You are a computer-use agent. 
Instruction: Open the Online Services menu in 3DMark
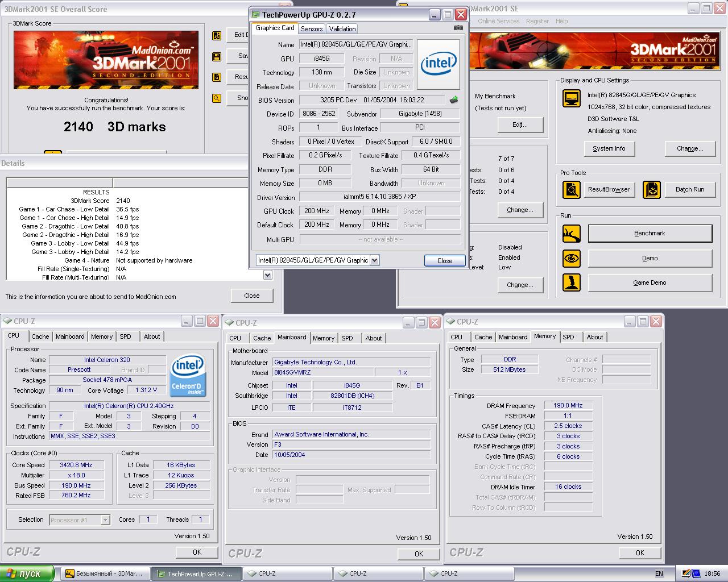point(498,21)
